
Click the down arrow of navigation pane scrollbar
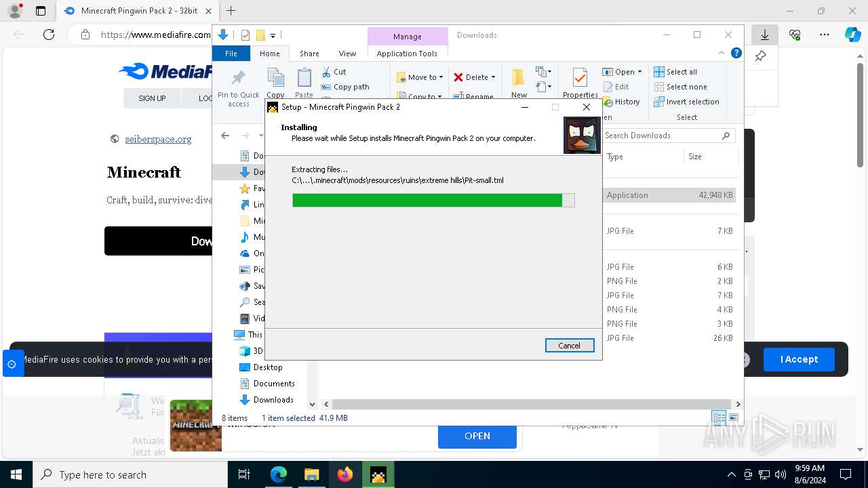coord(313,404)
